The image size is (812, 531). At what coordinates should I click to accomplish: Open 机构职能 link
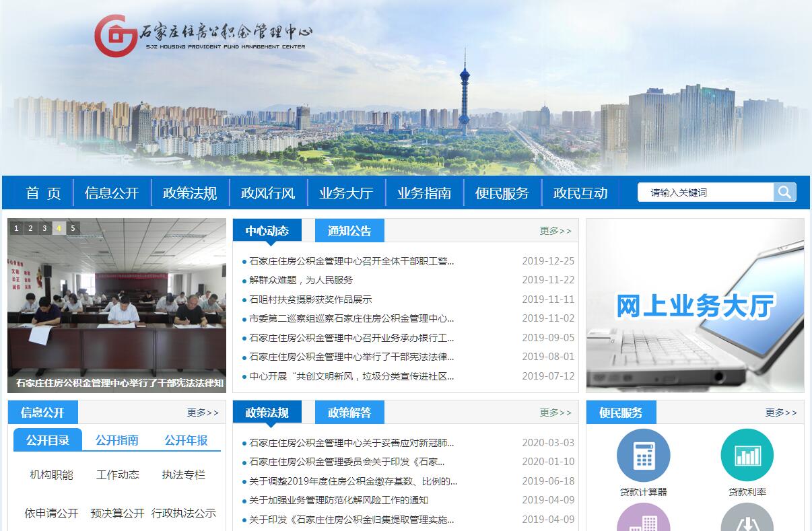coord(51,475)
